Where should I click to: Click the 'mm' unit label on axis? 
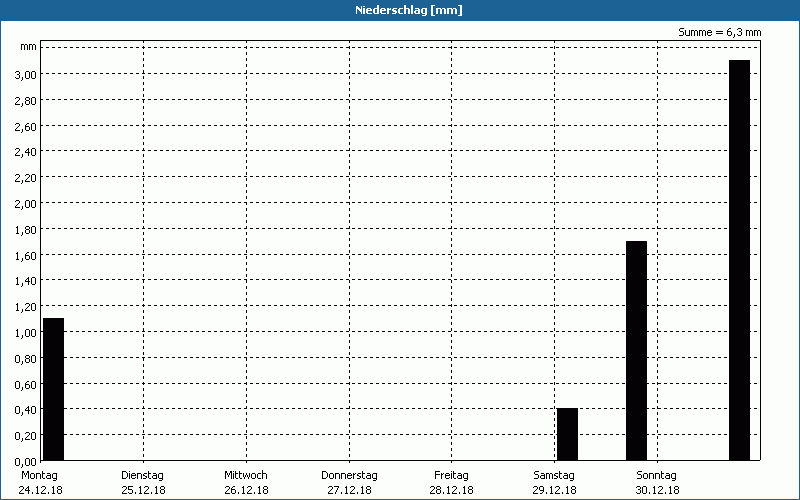coord(29,46)
